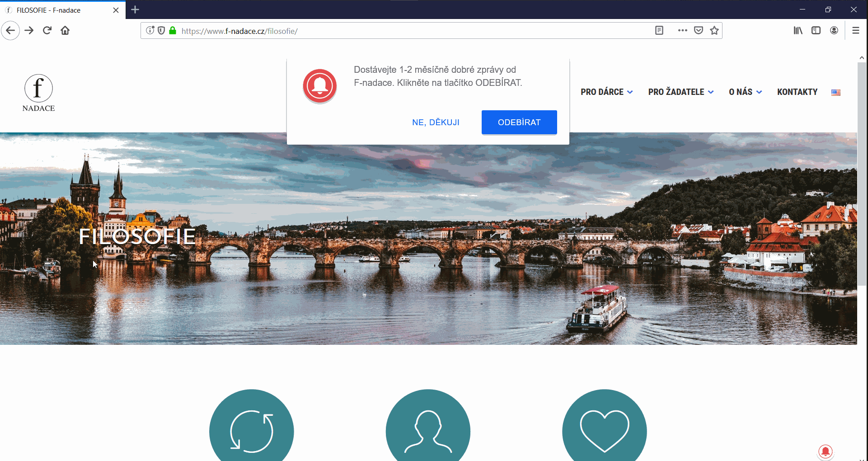Open page actions three-dot menu
The image size is (868, 461).
[682, 31]
